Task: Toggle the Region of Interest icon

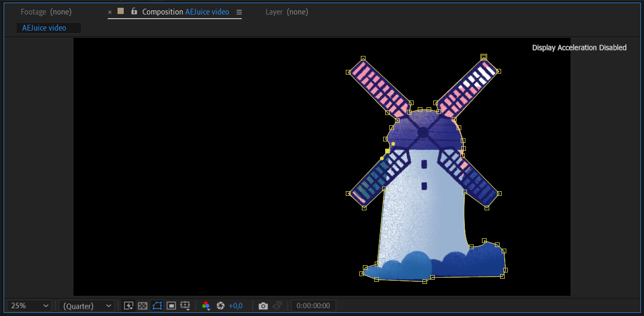Action: (x=171, y=306)
